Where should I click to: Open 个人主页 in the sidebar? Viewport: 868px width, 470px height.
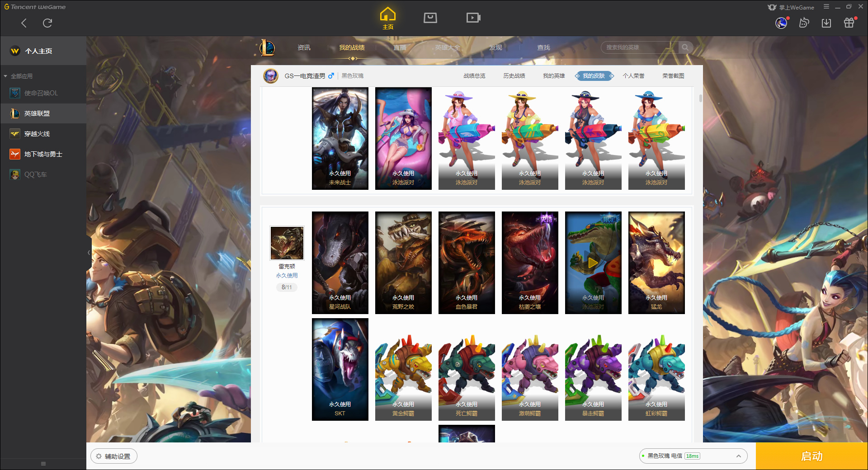[x=43, y=51]
